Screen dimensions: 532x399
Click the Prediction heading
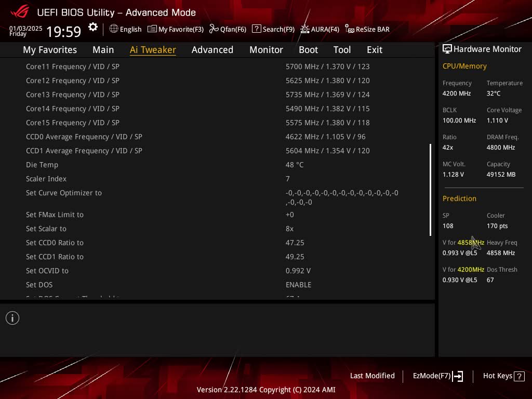(459, 198)
